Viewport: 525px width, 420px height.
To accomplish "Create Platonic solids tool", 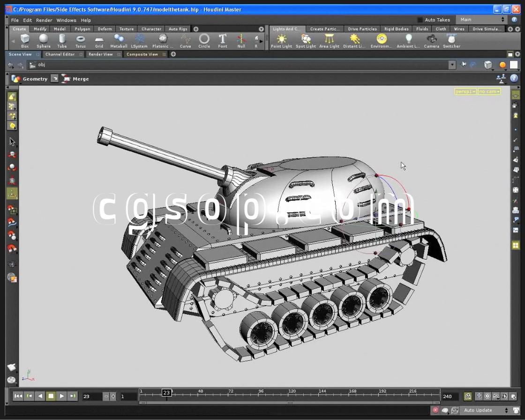I will pos(163,41).
